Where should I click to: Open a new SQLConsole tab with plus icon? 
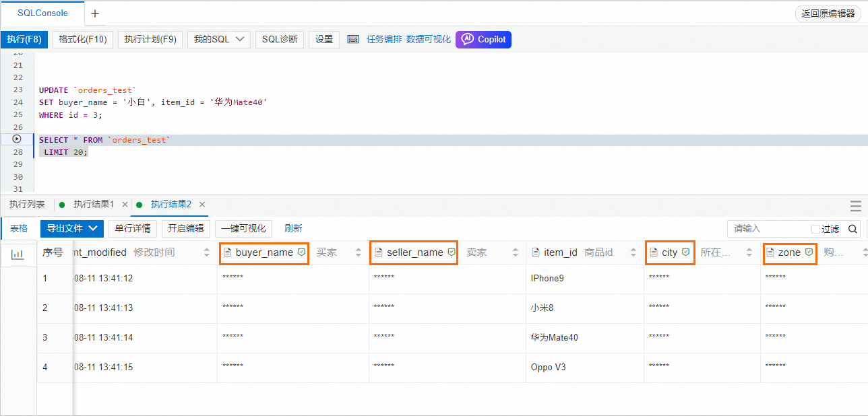click(x=95, y=13)
